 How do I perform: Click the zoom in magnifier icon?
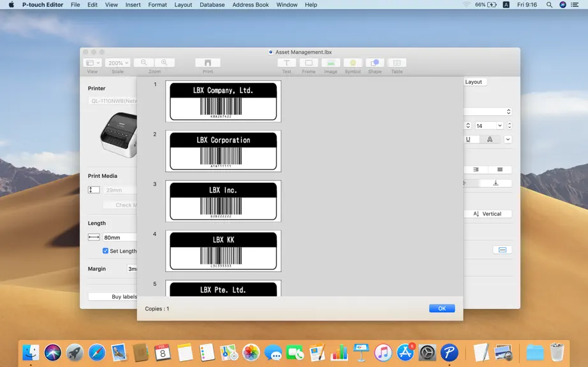pyautogui.click(x=165, y=62)
